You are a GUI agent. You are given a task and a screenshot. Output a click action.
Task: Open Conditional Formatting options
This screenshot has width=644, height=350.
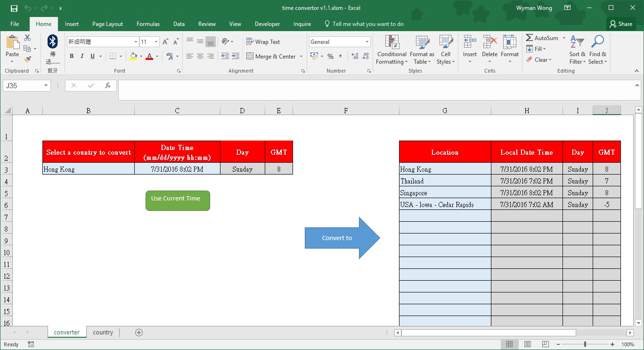pyautogui.click(x=391, y=50)
